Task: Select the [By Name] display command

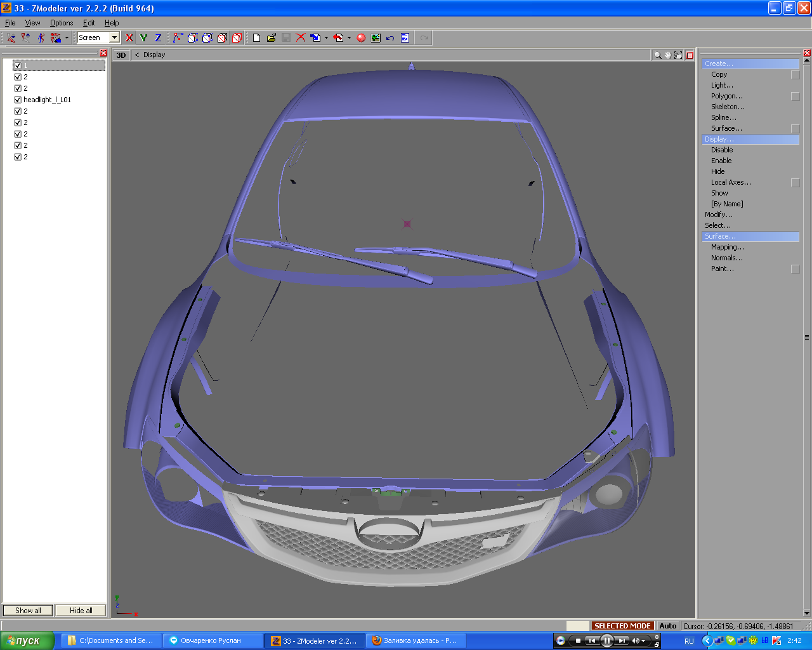Action: [727, 204]
